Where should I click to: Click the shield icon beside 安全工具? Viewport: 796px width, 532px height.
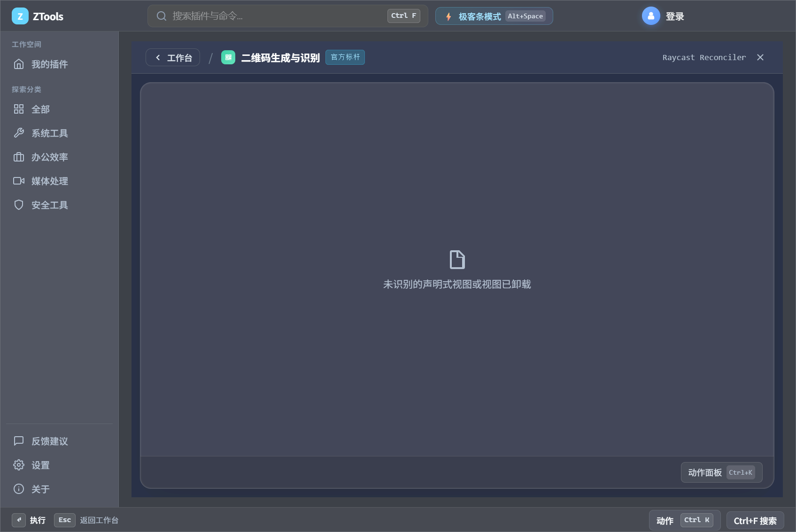pos(19,205)
